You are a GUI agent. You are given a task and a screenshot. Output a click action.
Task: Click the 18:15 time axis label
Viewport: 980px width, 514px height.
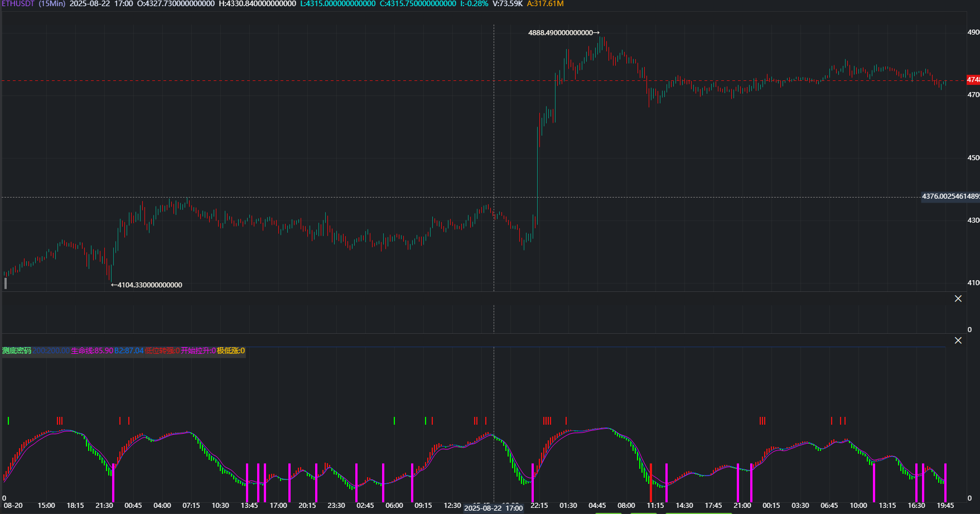pyautogui.click(x=75, y=506)
